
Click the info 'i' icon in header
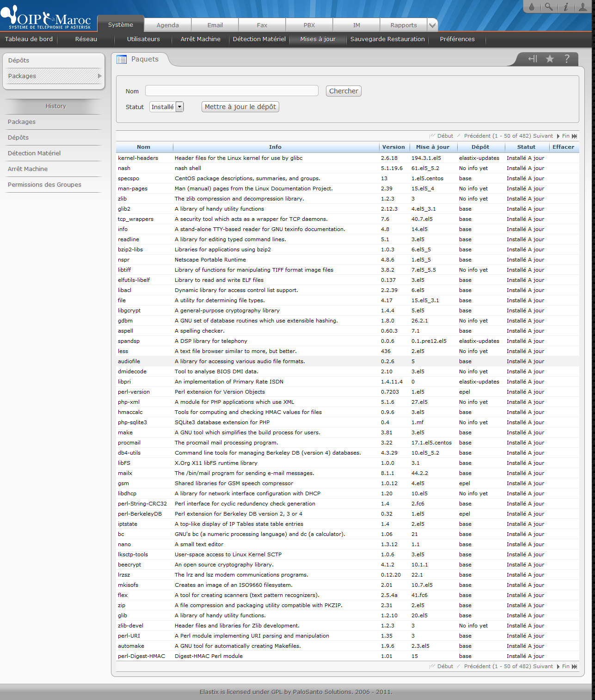coord(565,6)
